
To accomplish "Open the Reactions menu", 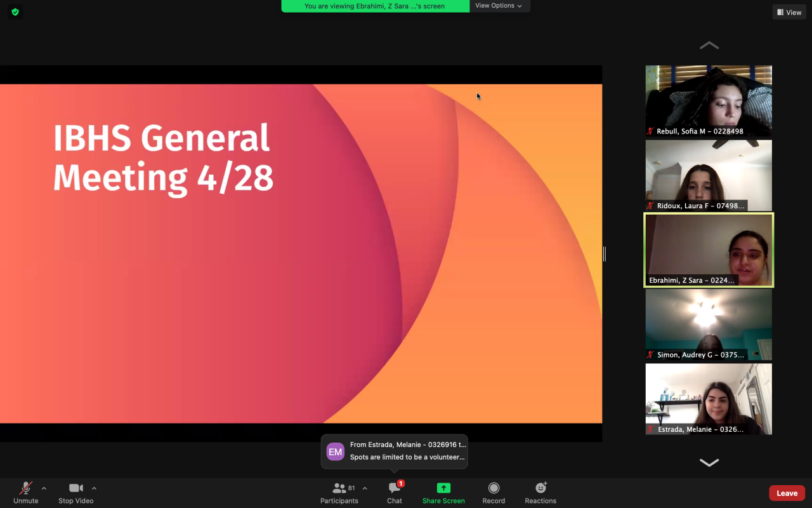I will 540,493.
